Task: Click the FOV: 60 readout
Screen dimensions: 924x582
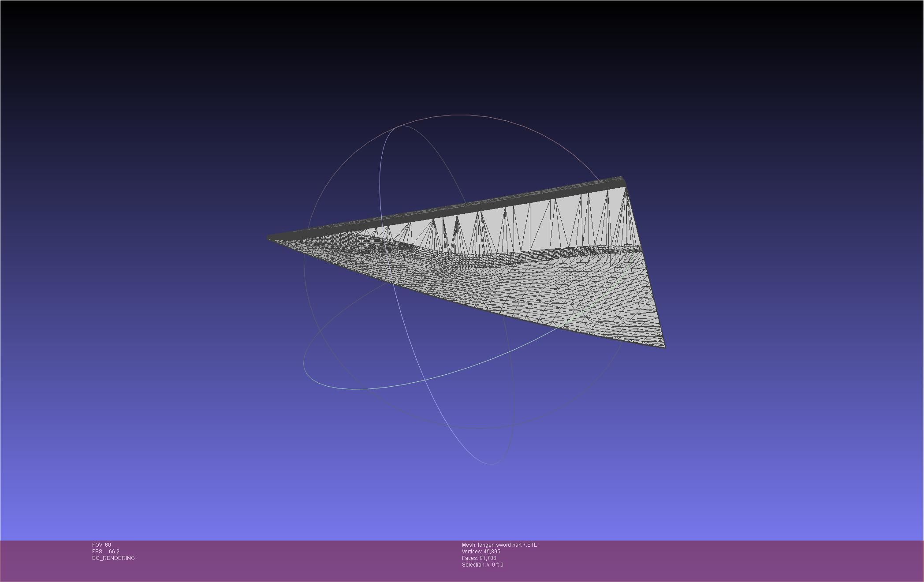Action: coord(101,545)
